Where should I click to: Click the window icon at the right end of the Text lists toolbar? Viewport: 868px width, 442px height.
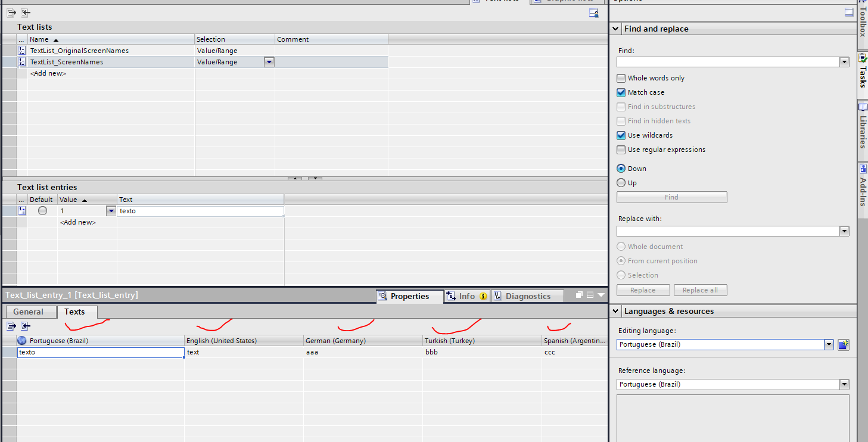tap(593, 13)
